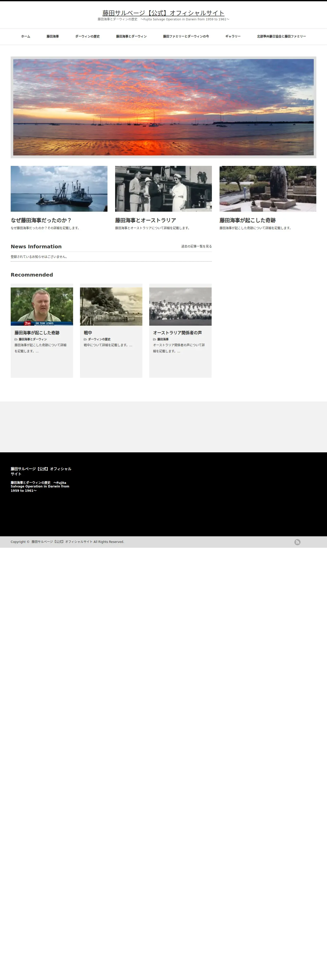Image resolution: width=327 pixels, height=980 pixels.
Task: Click description 藤田海事とオーストラリアについて詳細を記載します。
Action: [153, 228]
